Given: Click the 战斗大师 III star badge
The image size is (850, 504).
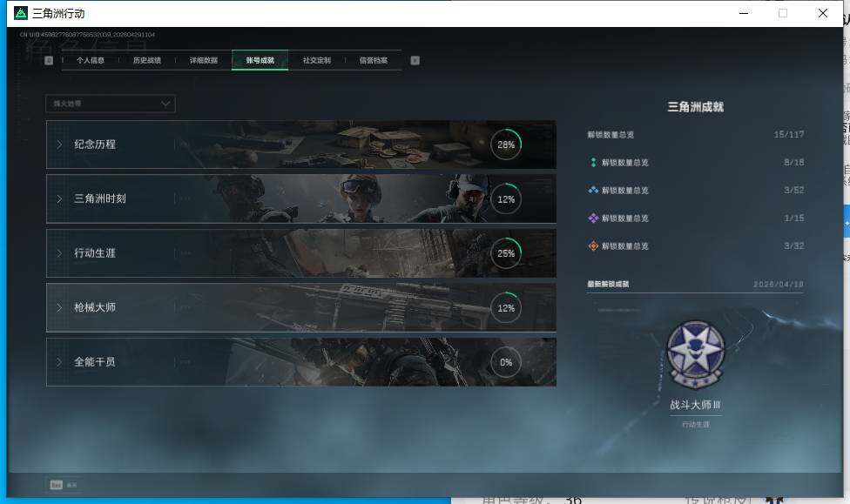Looking at the screenshot, I should click(696, 355).
